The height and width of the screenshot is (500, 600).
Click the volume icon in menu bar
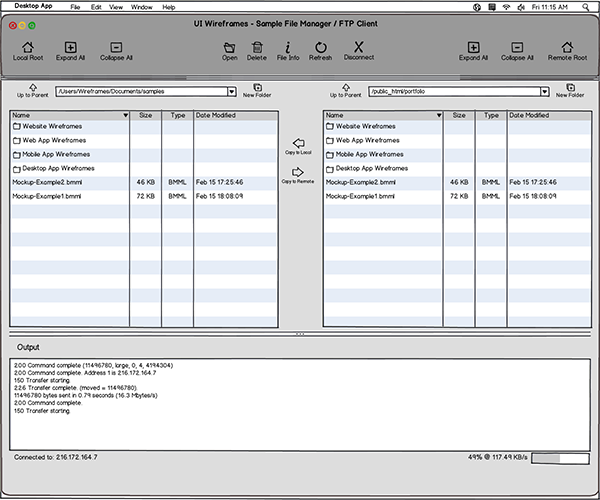click(x=521, y=7)
